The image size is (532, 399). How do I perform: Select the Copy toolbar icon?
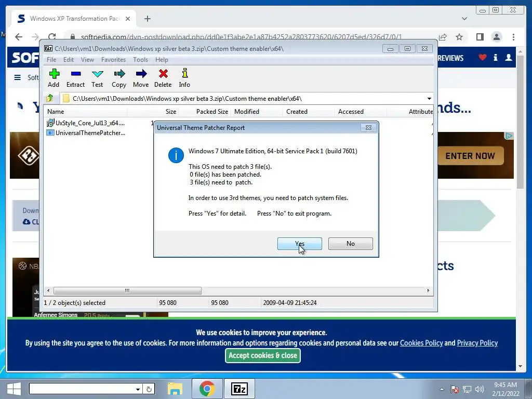[x=119, y=78]
